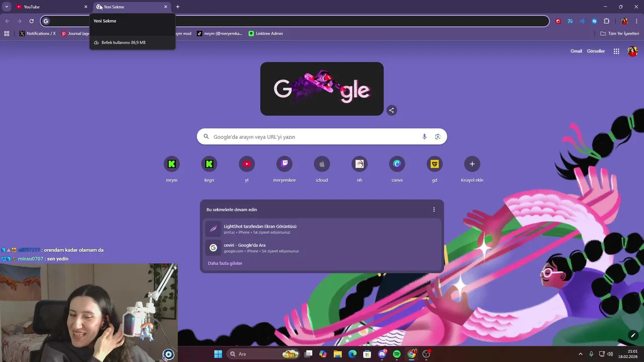Open the Extensions puzzle menu
Image resolution: width=644 pixels, height=362 pixels.
pos(606,21)
